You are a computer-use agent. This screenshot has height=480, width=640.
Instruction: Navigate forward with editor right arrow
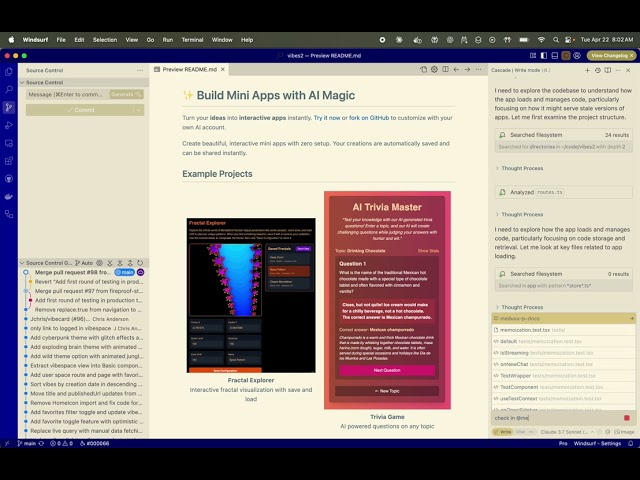(467, 69)
